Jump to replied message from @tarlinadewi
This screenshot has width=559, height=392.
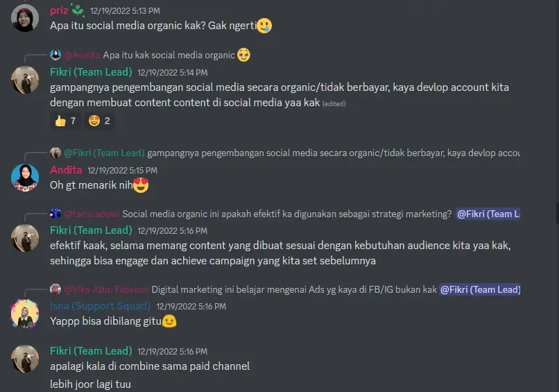[285, 214]
